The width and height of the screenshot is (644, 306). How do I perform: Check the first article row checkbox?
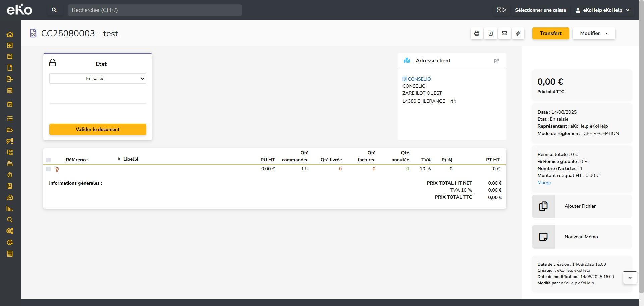[48, 169]
